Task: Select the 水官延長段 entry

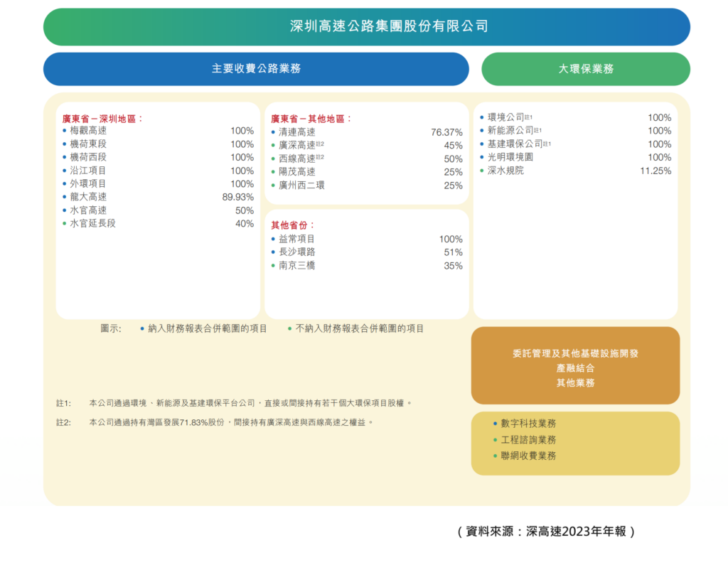Action: tap(93, 224)
